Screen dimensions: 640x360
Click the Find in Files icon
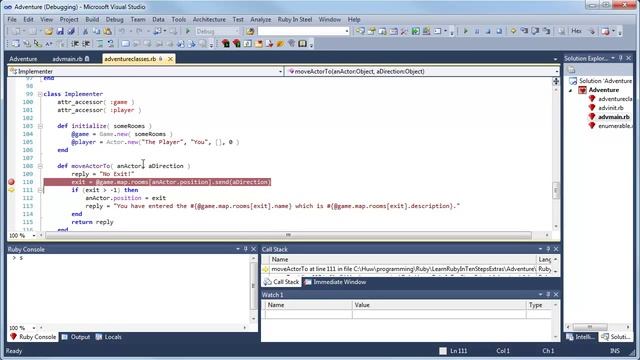click(x=250, y=31)
